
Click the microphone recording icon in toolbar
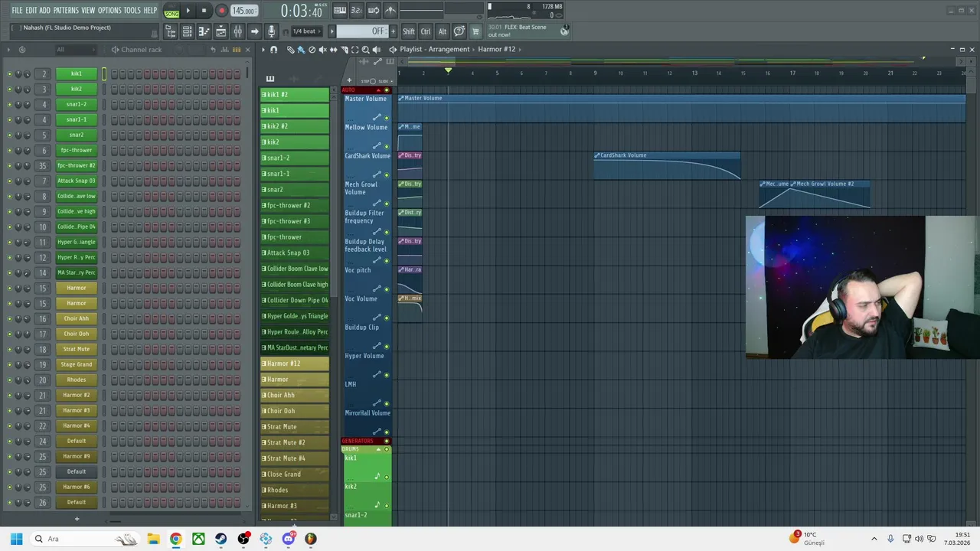(271, 31)
